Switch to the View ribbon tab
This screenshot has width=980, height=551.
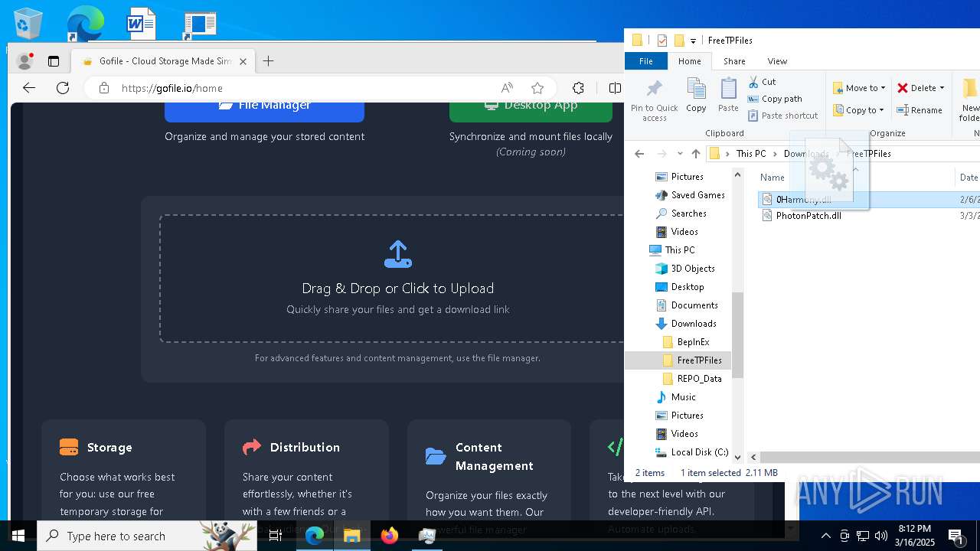point(777,61)
